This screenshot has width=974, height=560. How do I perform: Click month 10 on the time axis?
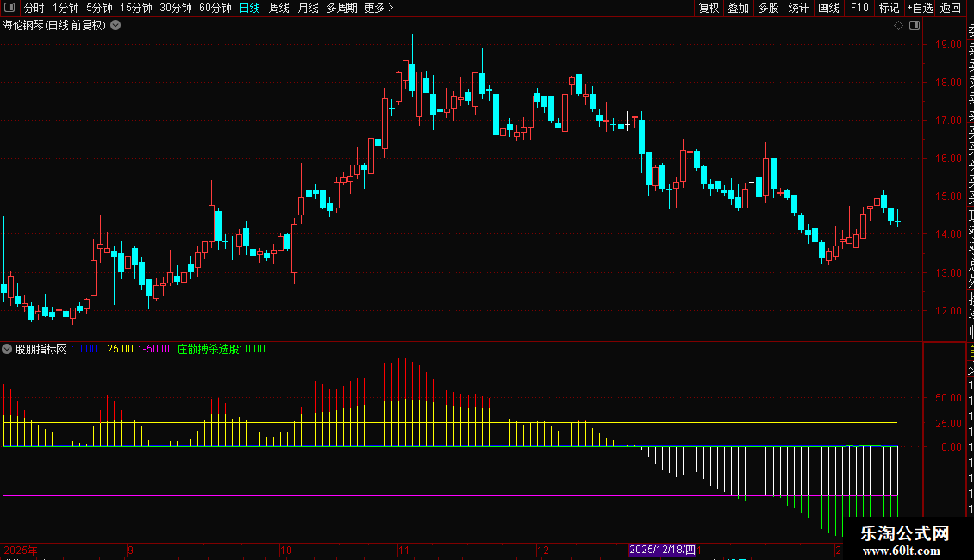point(286,550)
